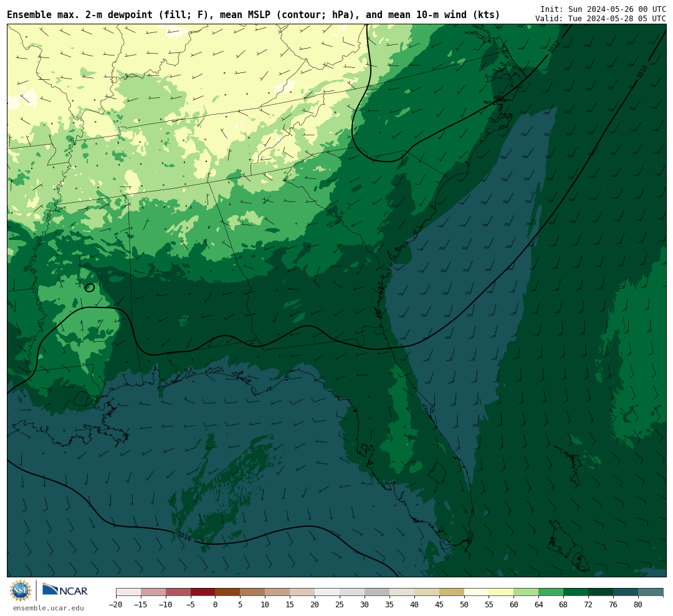Viewport: 673px width, 616px height.
Task: Pick the colorbar swatch between 68 and 72
Action: click(576, 592)
